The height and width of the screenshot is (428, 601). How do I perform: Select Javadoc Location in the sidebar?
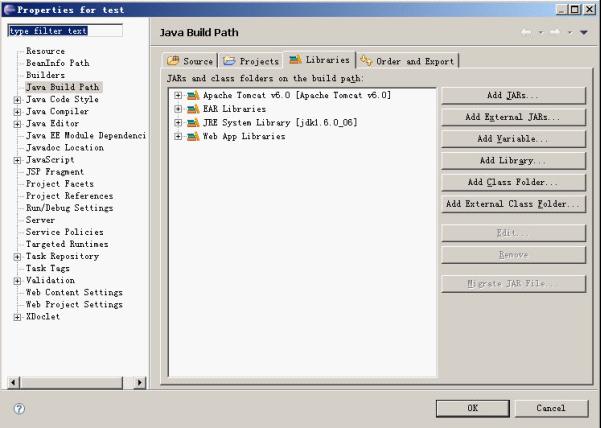coord(65,148)
